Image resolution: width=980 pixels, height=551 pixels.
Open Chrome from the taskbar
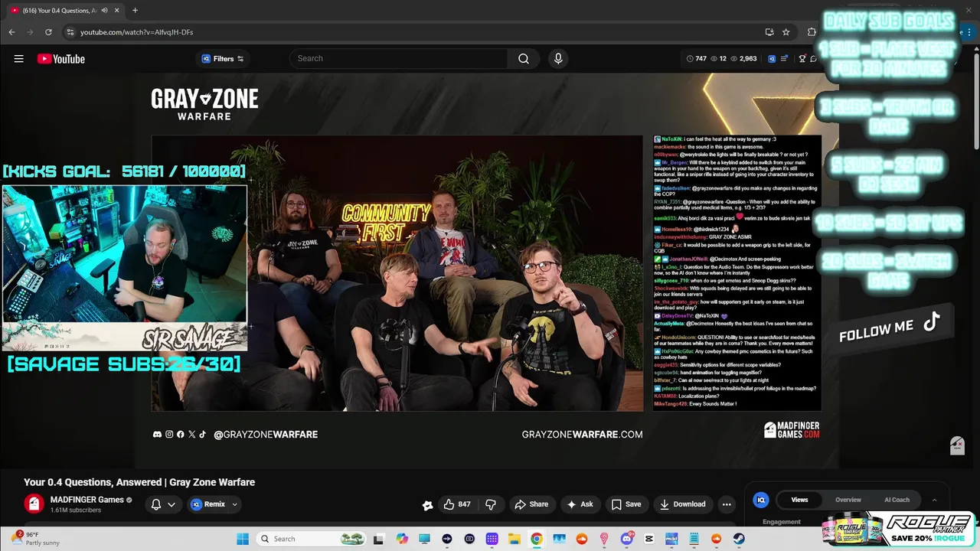pos(537,539)
